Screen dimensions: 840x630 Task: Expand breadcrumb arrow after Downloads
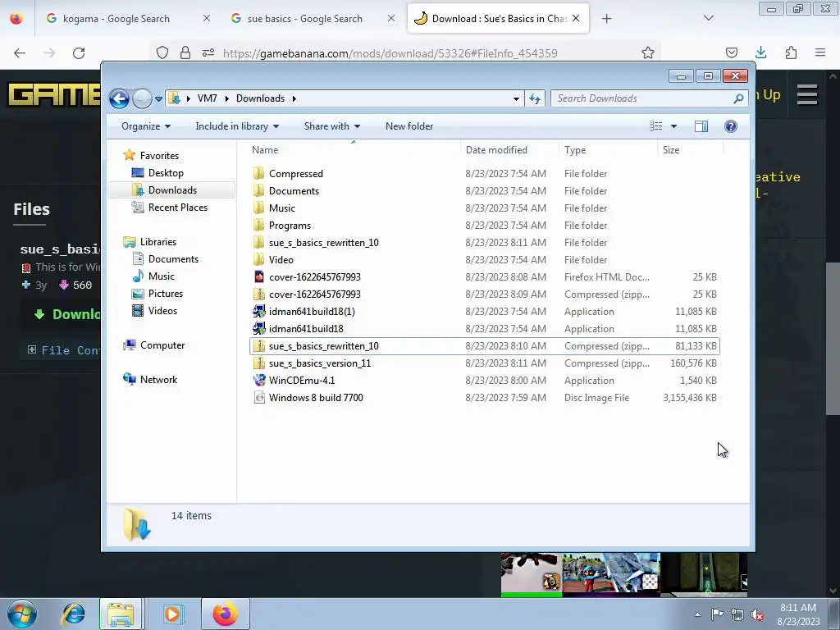click(x=294, y=98)
